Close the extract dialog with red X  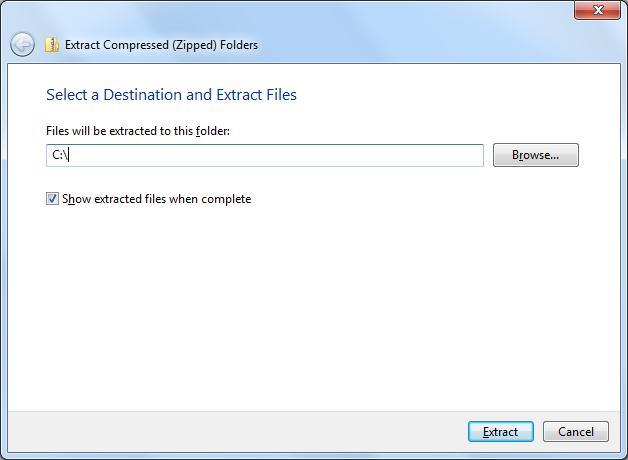(597, 10)
